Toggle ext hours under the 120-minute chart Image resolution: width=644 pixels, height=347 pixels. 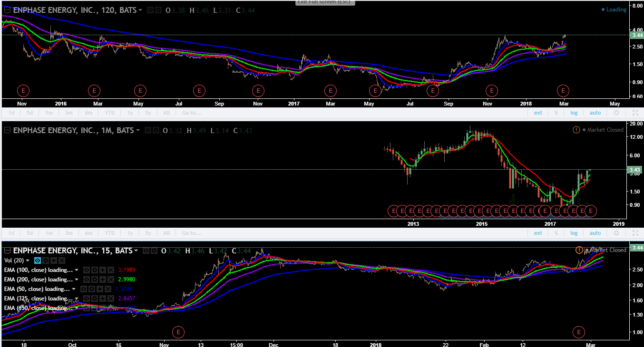pyautogui.click(x=538, y=113)
